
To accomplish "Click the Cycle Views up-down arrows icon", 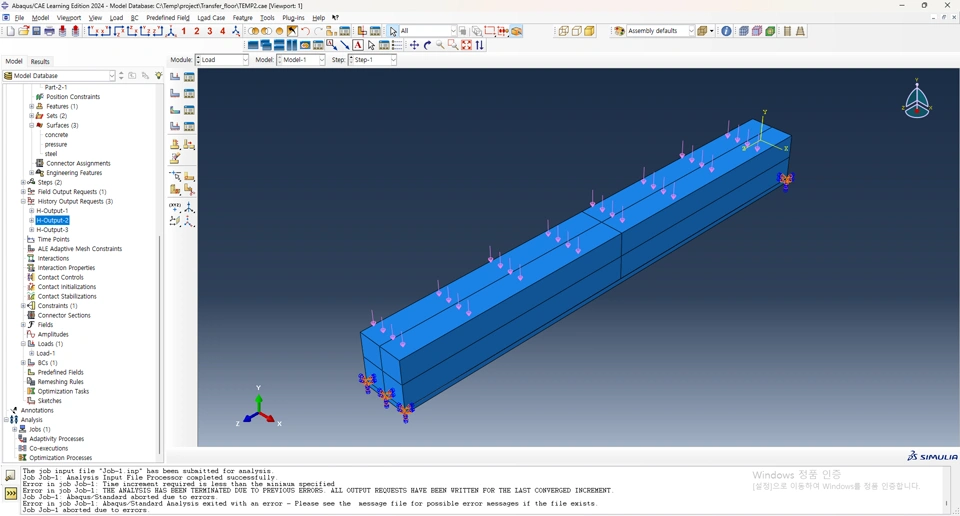I will pyautogui.click(x=479, y=45).
